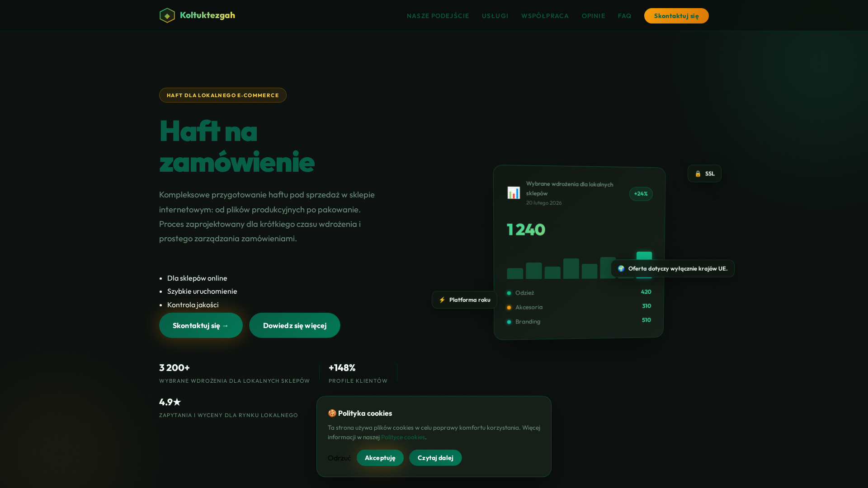Open the FAQ menu item
Screen dimensions: 868x488
click(x=625, y=16)
